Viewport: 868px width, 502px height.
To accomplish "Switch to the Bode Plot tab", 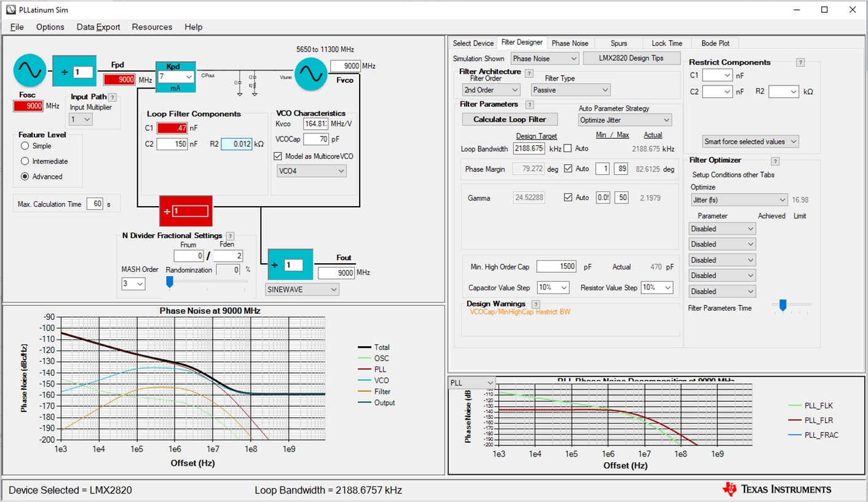I will pyautogui.click(x=716, y=43).
